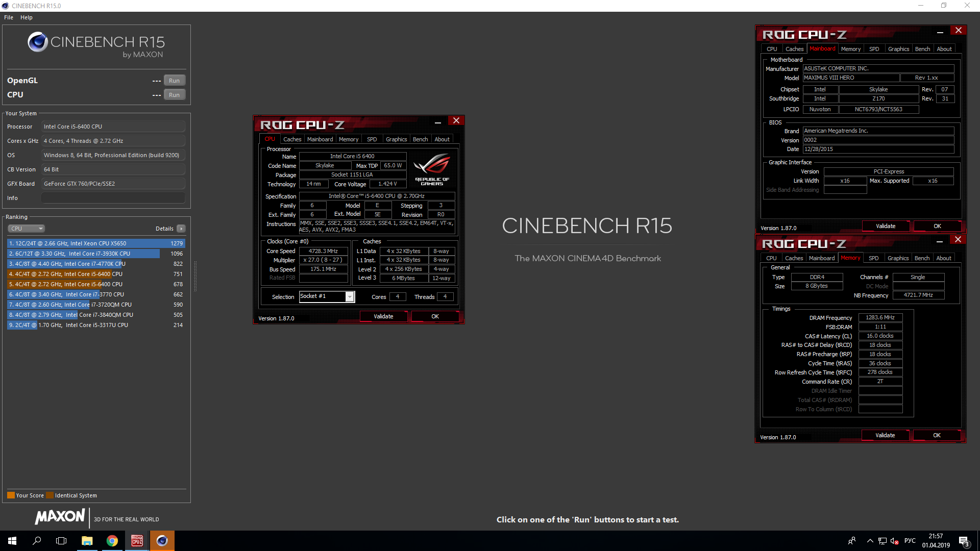This screenshot has height=551, width=980.
Task: Select ranking entry i5-6400 score 678
Action: (x=96, y=284)
